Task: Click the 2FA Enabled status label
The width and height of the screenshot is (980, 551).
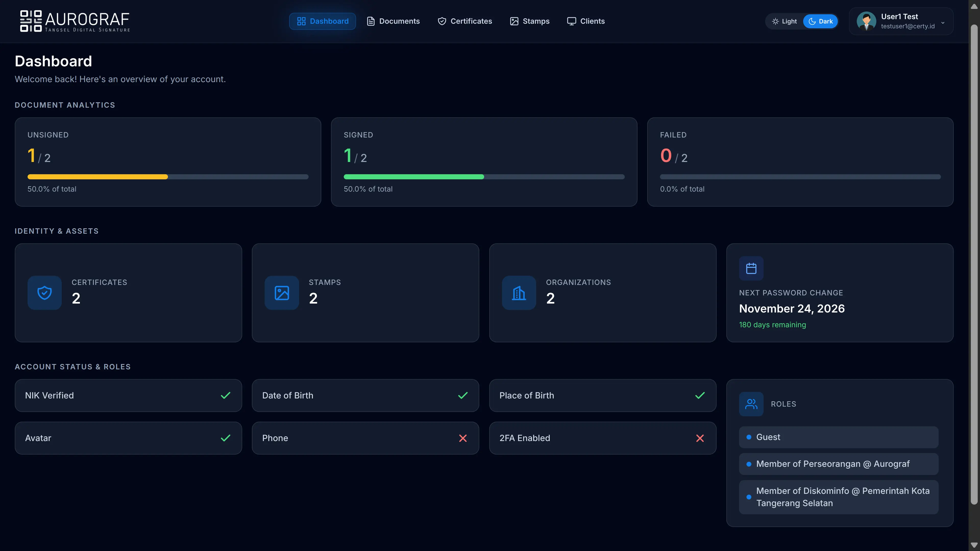Action: click(x=525, y=438)
